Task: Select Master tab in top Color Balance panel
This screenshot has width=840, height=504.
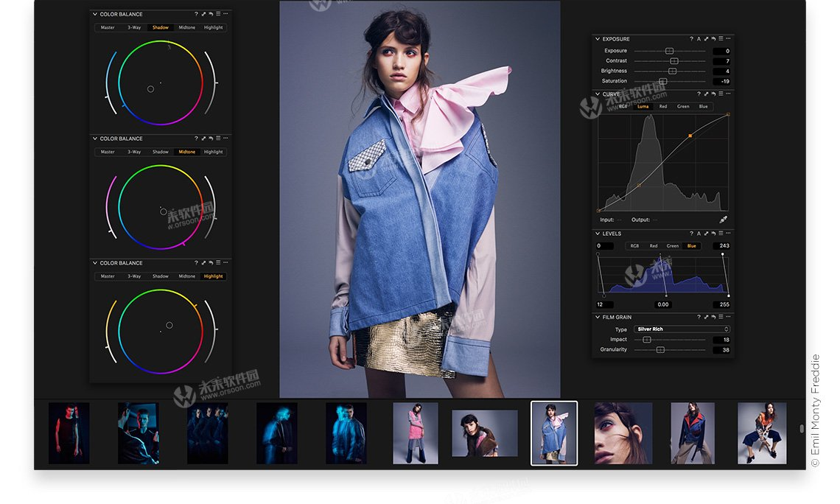Action: [108, 27]
